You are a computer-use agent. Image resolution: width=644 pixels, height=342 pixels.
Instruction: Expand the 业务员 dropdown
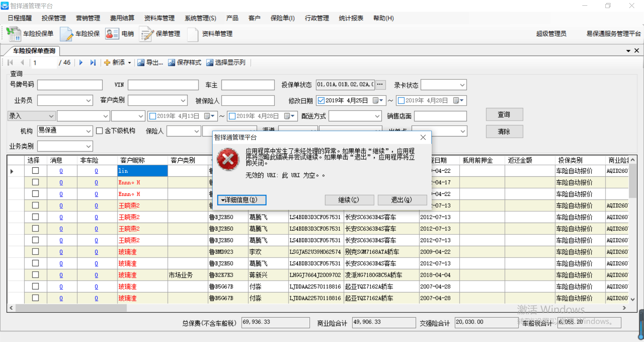[x=89, y=101]
